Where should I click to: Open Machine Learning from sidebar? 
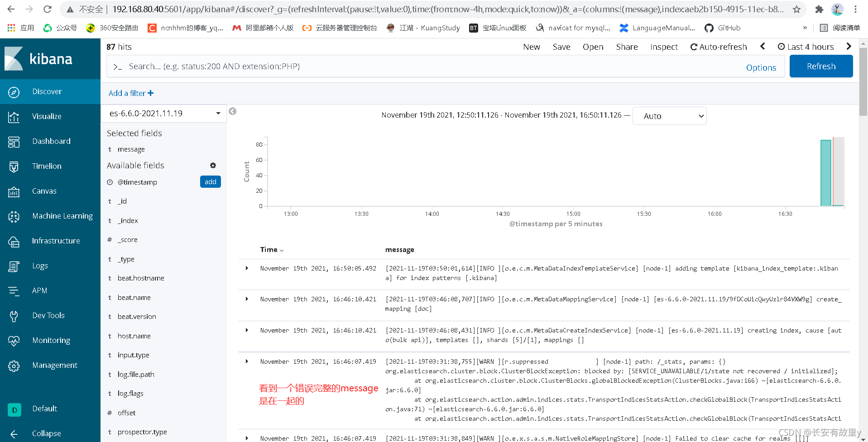(50, 216)
